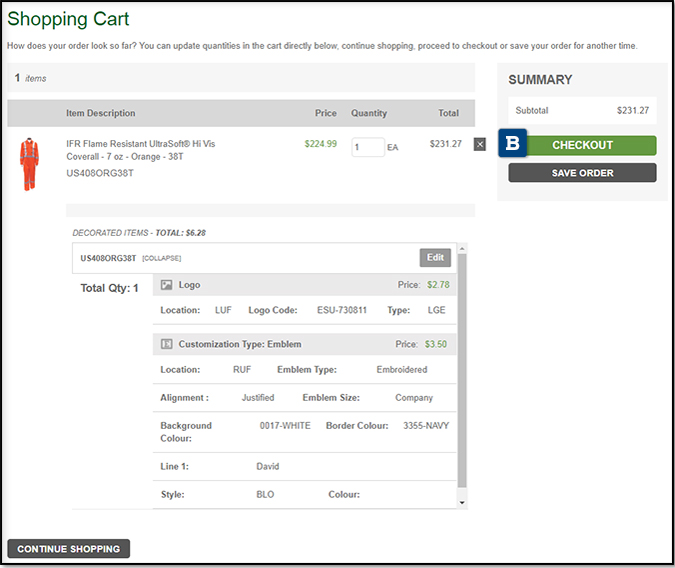Click the Emblem customization type icon
Viewport: 675px width, 568px height.
pyautogui.click(x=167, y=344)
